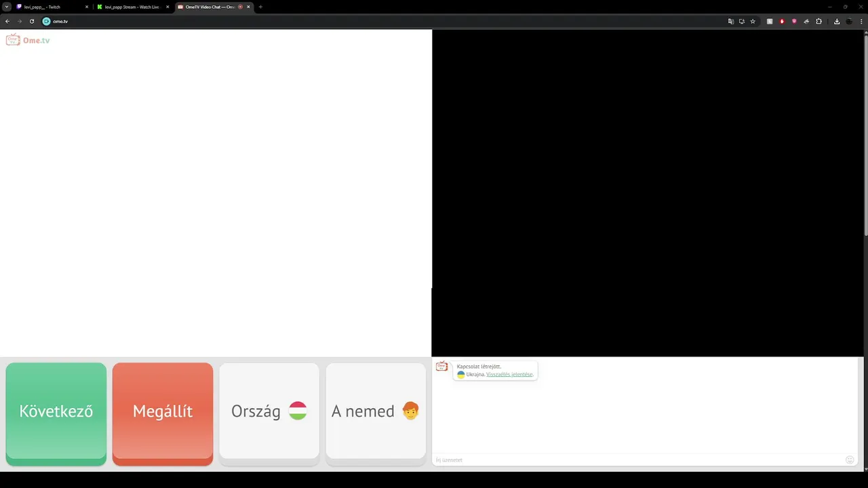Go forward to the next page
The width and height of the screenshot is (868, 488).
click(20, 21)
